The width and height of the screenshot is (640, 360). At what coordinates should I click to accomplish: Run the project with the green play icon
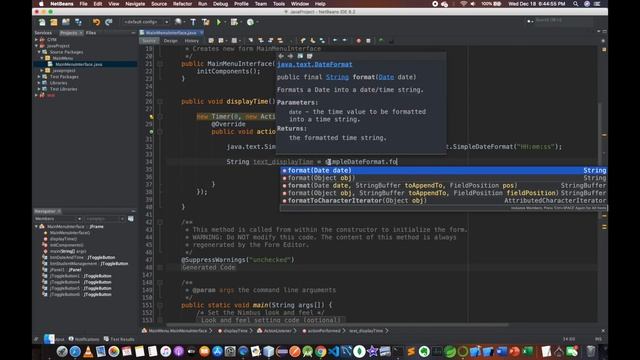(x=218, y=22)
